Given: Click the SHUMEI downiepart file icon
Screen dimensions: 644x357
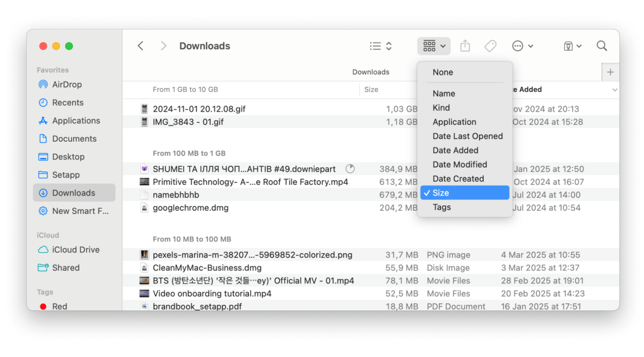Looking at the screenshot, I should tap(144, 169).
